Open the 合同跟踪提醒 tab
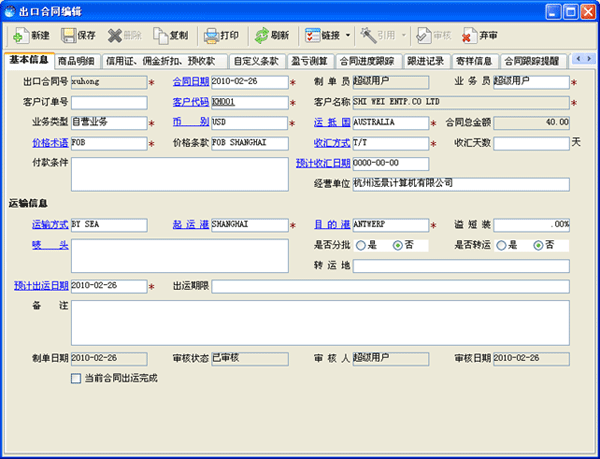 pos(533,61)
